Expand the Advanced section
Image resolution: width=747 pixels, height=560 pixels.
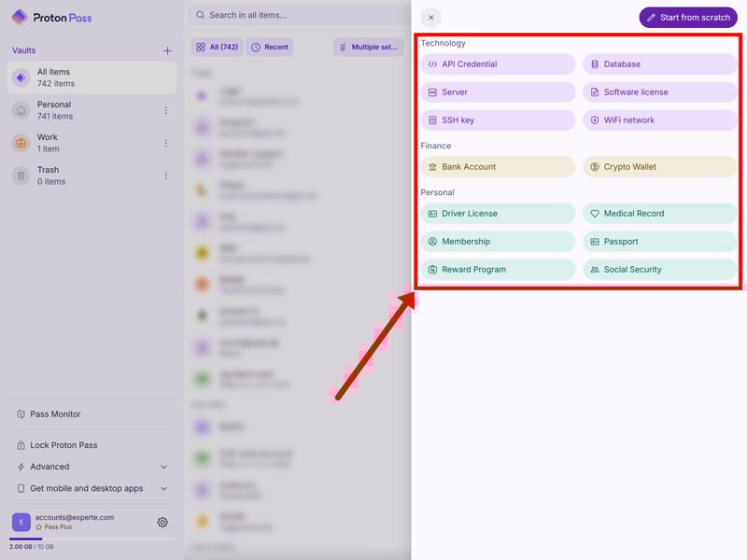click(92, 467)
